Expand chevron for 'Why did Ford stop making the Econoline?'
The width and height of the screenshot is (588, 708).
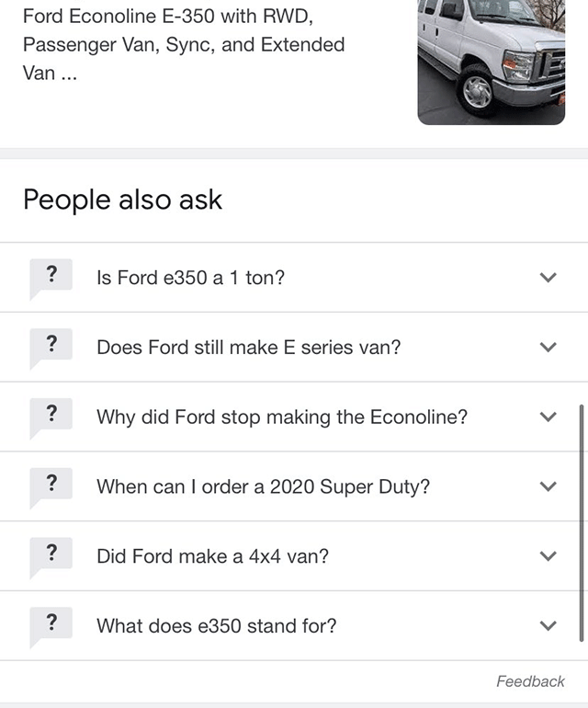(x=548, y=417)
